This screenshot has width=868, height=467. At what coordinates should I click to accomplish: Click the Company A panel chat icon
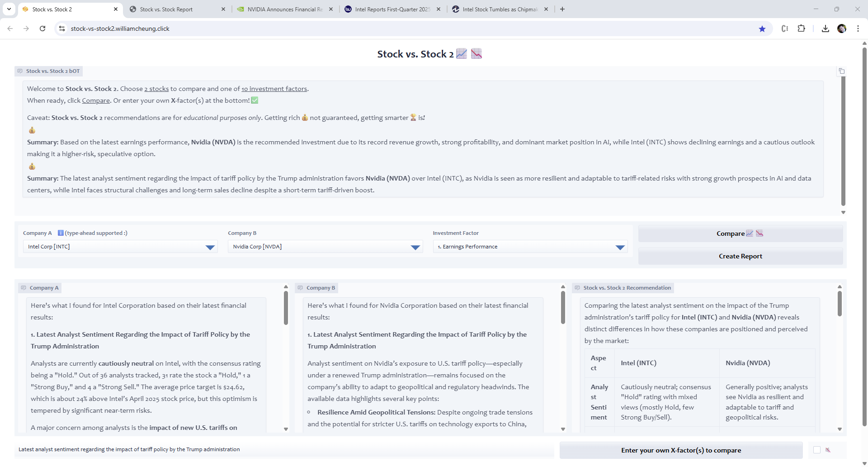pos(24,288)
